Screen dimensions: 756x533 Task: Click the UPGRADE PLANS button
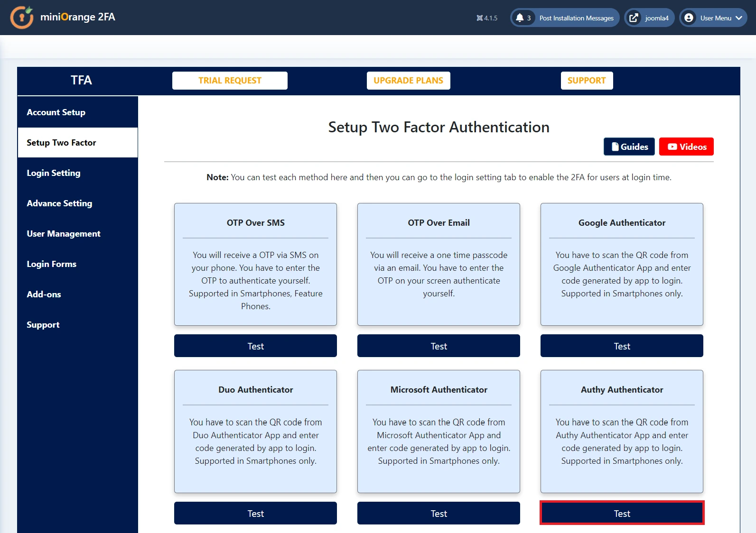click(408, 81)
